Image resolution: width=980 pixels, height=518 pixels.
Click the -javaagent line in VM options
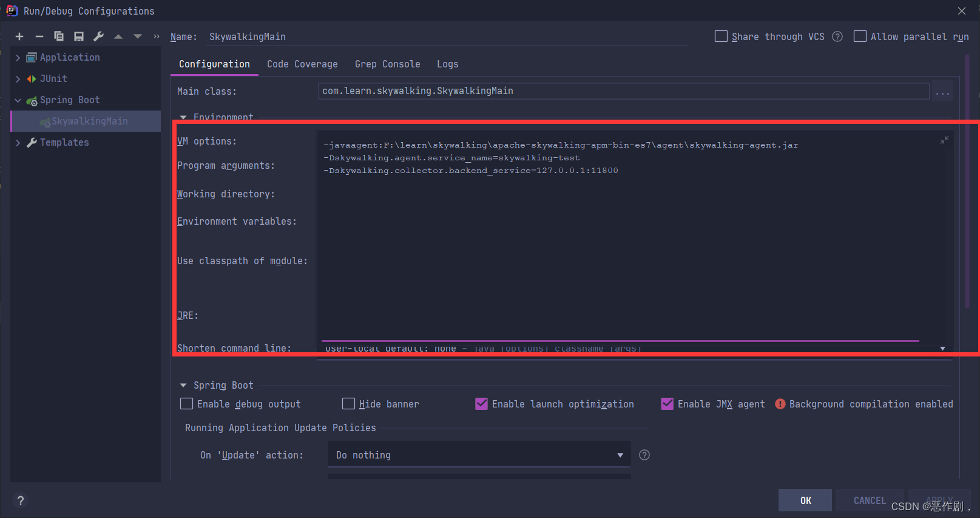tap(561, 145)
